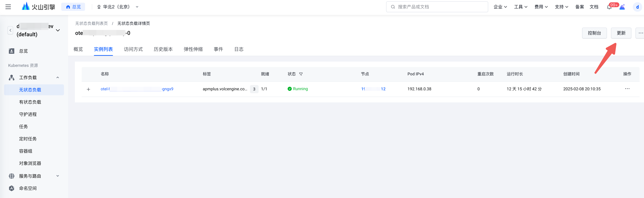Switch to the 事件 tab
Viewport: 644px width, 198px height.
[218, 49]
